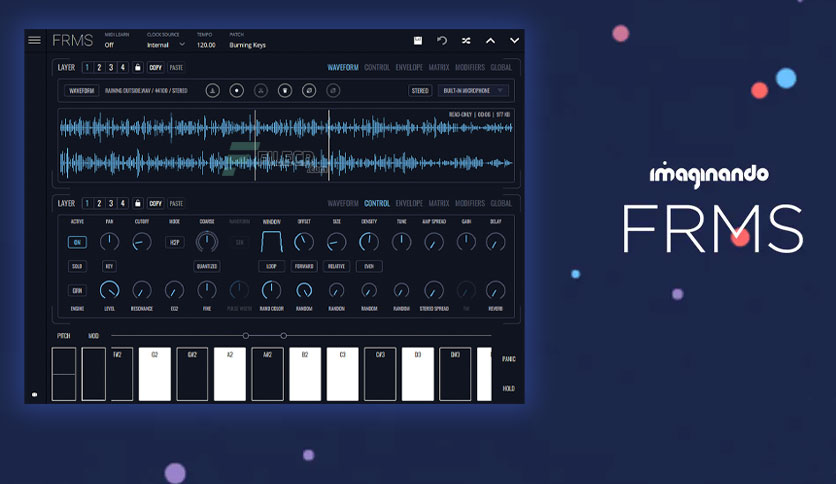The height and width of the screenshot is (484, 836).
Task: Open the Burning Keys patch selector
Action: [x=247, y=45]
